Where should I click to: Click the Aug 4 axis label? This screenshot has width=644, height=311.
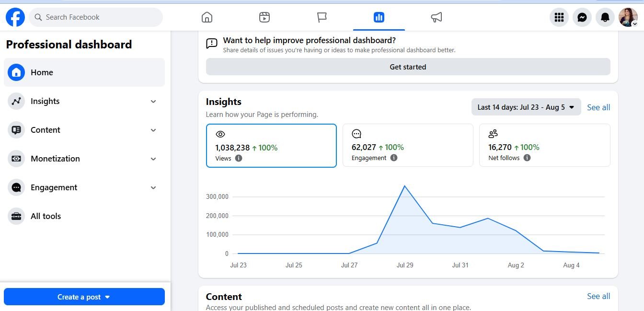(571, 265)
